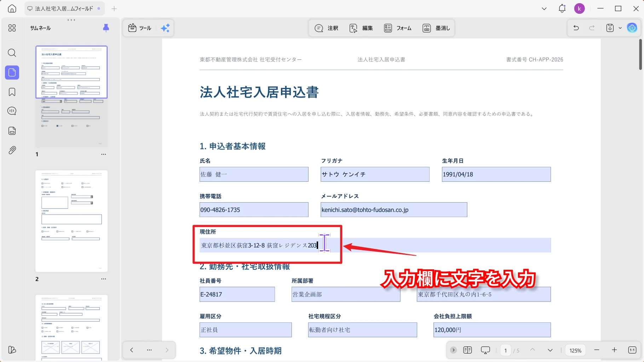Viewport: 644px width, 362px height.
Task: Start slideshow presentation mode icon
Action: tap(485, 350)
